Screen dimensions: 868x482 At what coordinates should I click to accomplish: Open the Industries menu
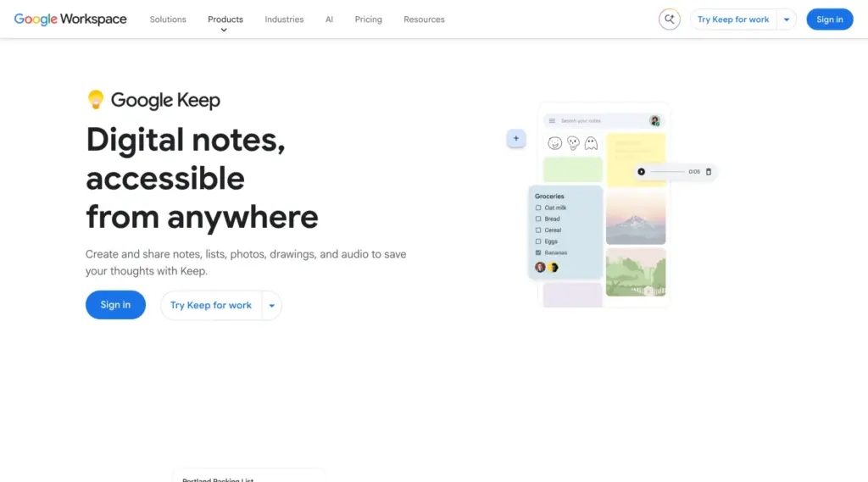pos(284,19)
